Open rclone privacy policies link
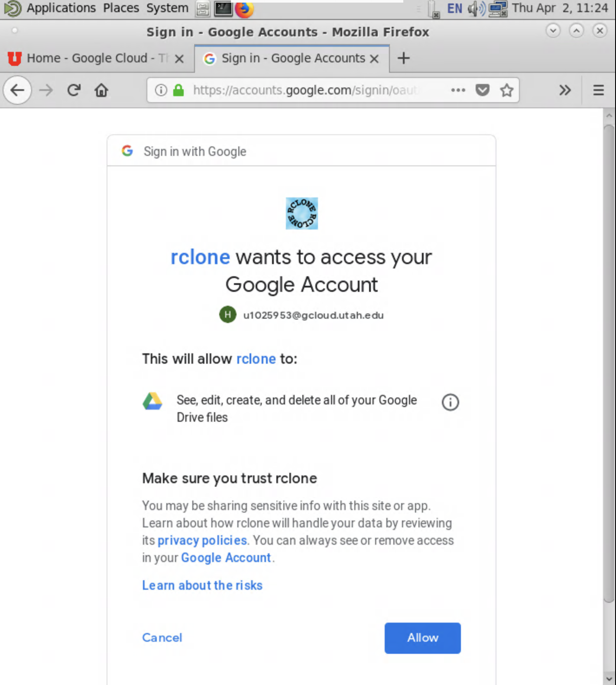616x685 pixels. click(x=202, y=540)
